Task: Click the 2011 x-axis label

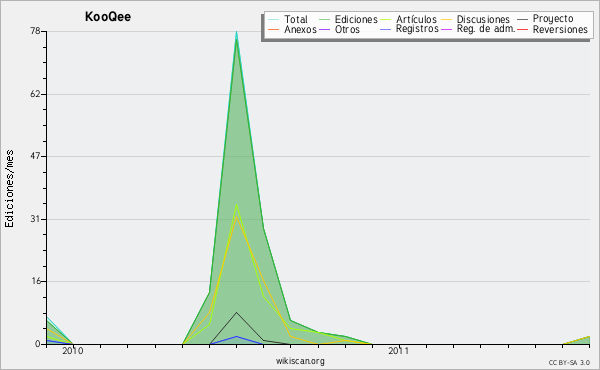Action: tap(398, 350)
